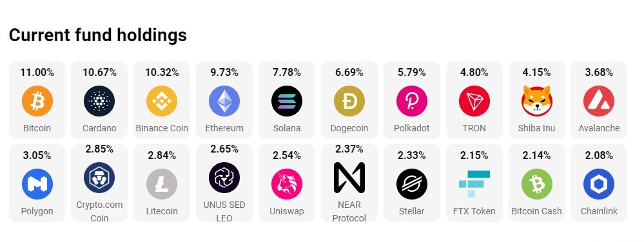
Task: Click the Stellar black logo icon
Action: click(411, 184)
